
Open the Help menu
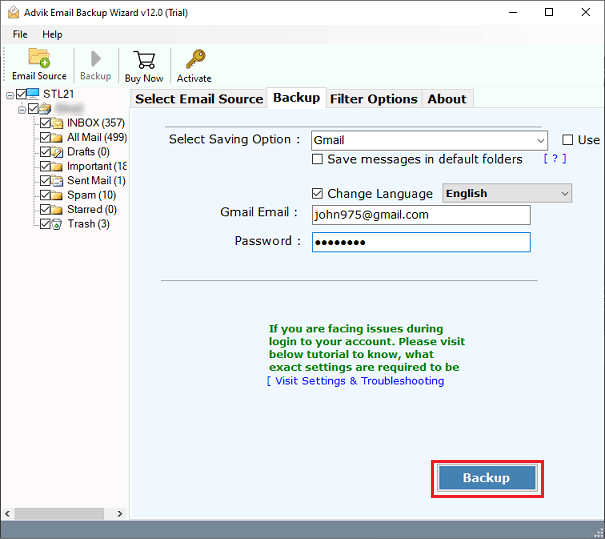pos(52,34)
